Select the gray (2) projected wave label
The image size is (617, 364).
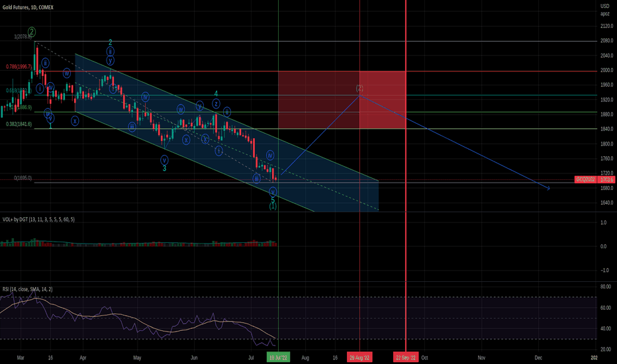tap(359, 88)
